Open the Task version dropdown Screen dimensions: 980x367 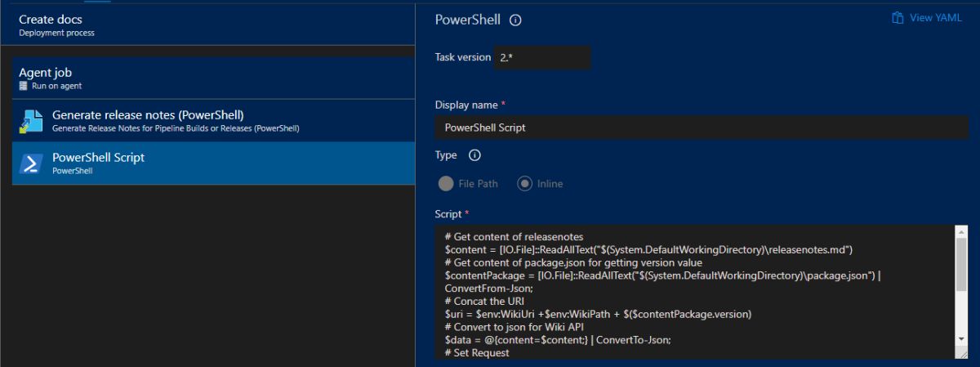[541, 57]
